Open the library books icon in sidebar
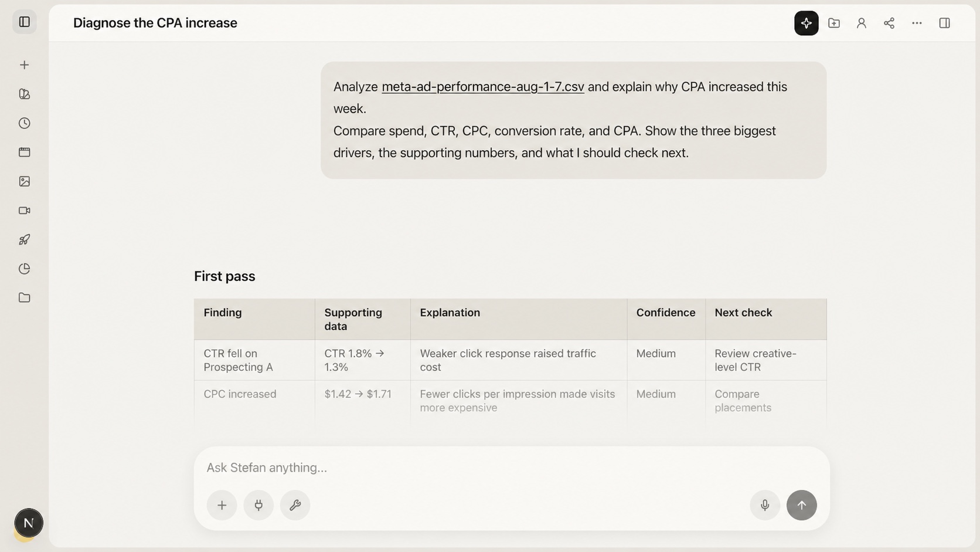 coord(25,94)
